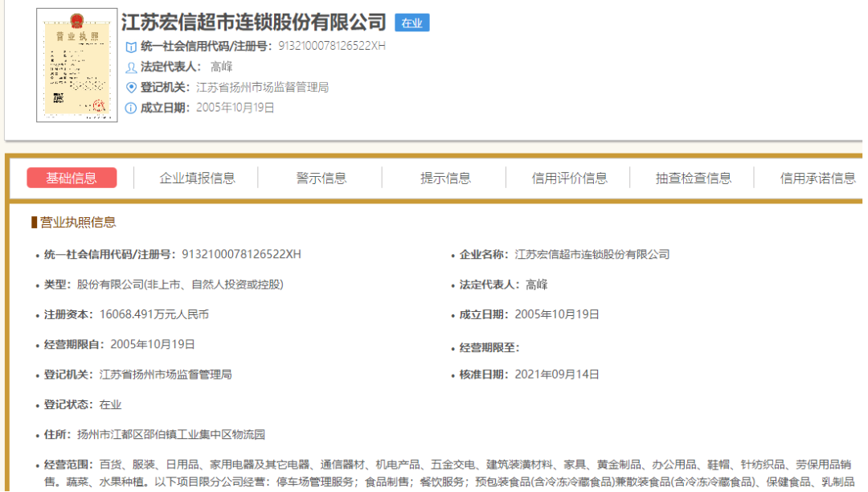Image resolution: width=868 pixels, height=492 pixels.
Task: Click the blue 在业 status badge
Action: click(411, 23)
